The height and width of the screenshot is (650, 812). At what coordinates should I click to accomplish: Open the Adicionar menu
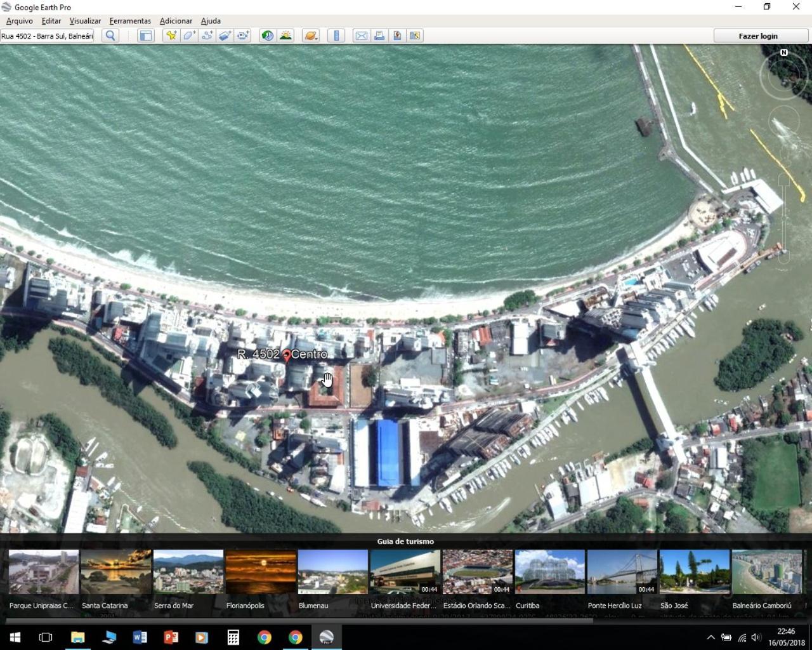[176, 21]
